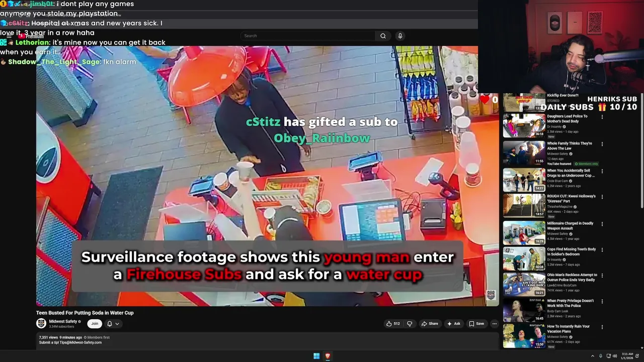Click Code Blue Cam channel name
The image size is (644, 362).
(557, 181)
